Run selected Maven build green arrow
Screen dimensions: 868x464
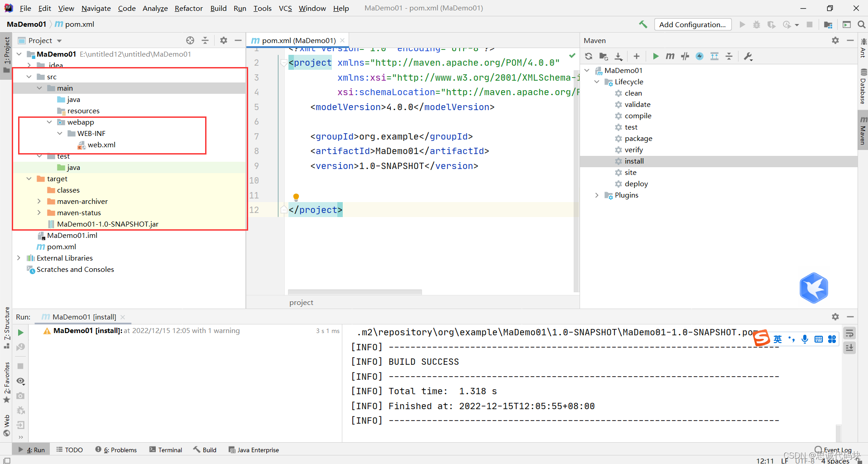click(x=655, y=56)
